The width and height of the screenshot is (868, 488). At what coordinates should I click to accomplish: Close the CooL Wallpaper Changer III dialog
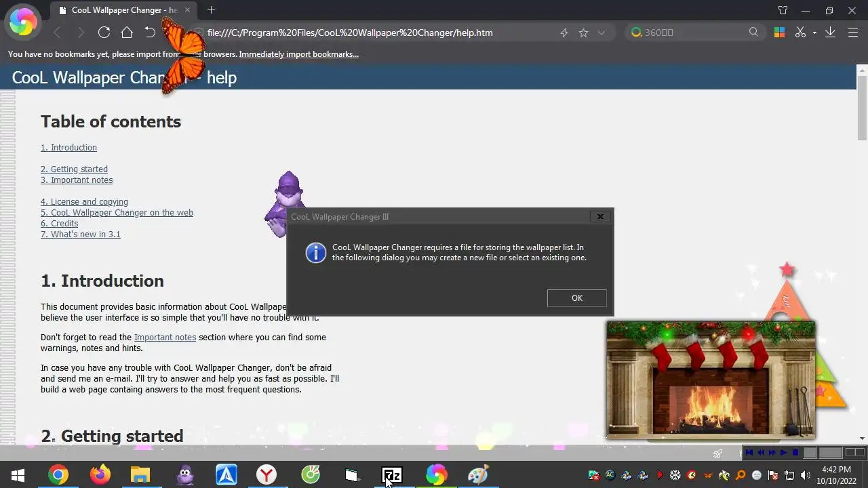click(600, 216)
